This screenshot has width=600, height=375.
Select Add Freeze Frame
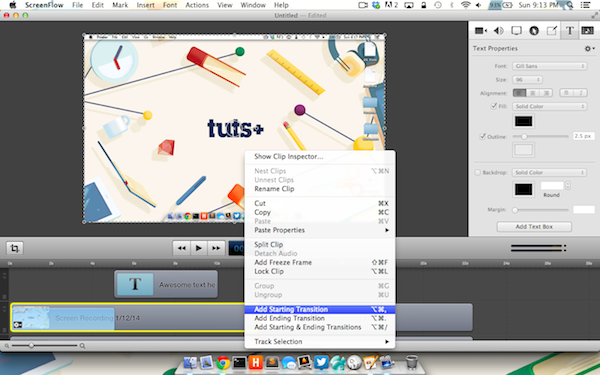[x=320, y=262]
